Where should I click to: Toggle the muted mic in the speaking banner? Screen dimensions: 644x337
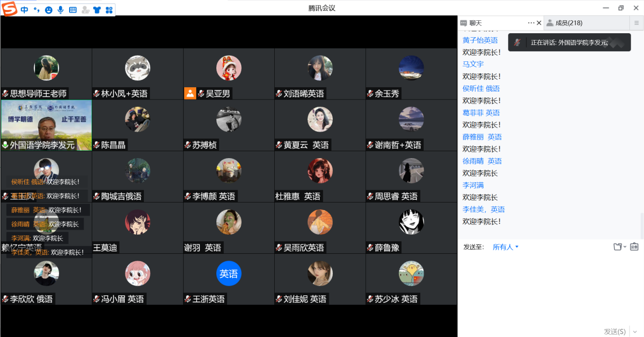(x=517, y=43)
